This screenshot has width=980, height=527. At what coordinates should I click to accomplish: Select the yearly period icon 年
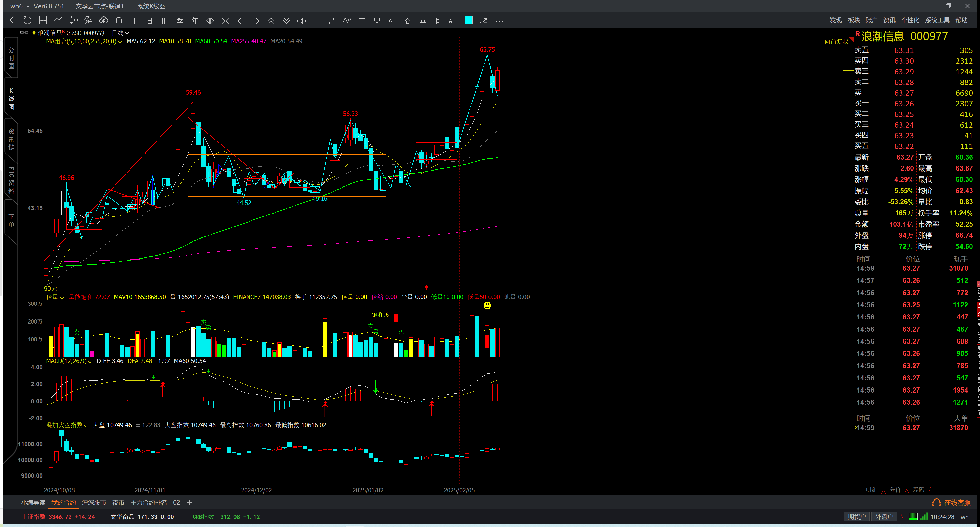pyautogui.click(x=195, y=21)
